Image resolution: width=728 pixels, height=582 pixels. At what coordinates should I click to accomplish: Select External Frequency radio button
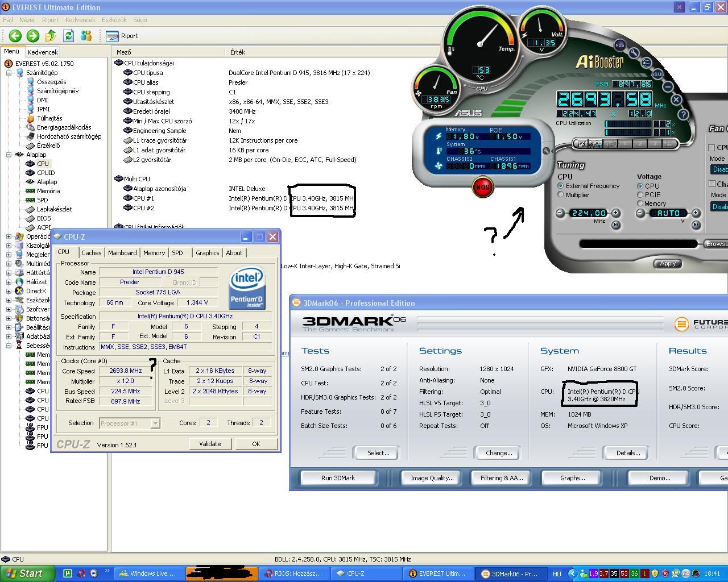(x=561, y=186)
